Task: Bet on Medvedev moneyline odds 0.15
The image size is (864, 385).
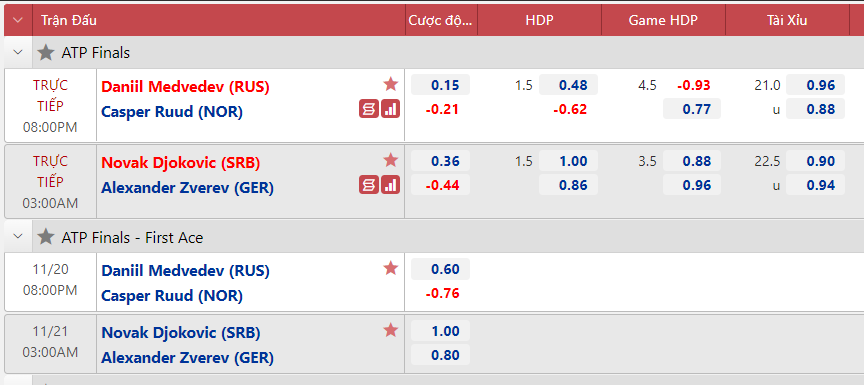Action: point(440,85)
